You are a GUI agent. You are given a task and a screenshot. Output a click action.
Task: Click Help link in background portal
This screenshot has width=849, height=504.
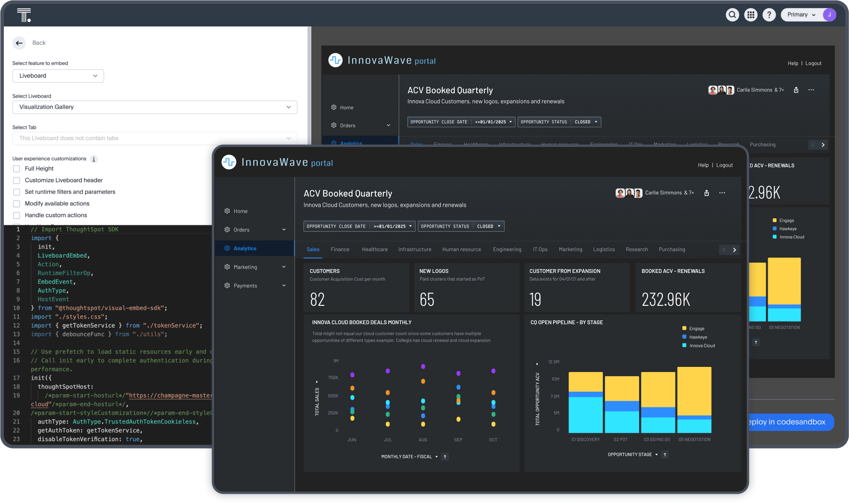point(793,63)
